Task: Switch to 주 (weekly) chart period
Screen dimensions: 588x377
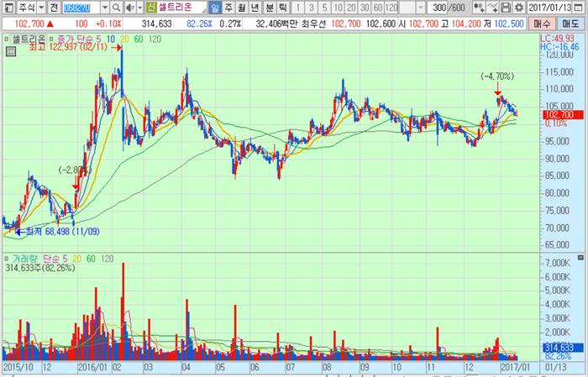Action: (x=229, y=8)
